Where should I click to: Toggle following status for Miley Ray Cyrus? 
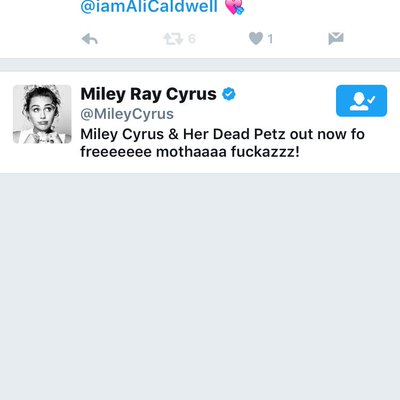361,101
